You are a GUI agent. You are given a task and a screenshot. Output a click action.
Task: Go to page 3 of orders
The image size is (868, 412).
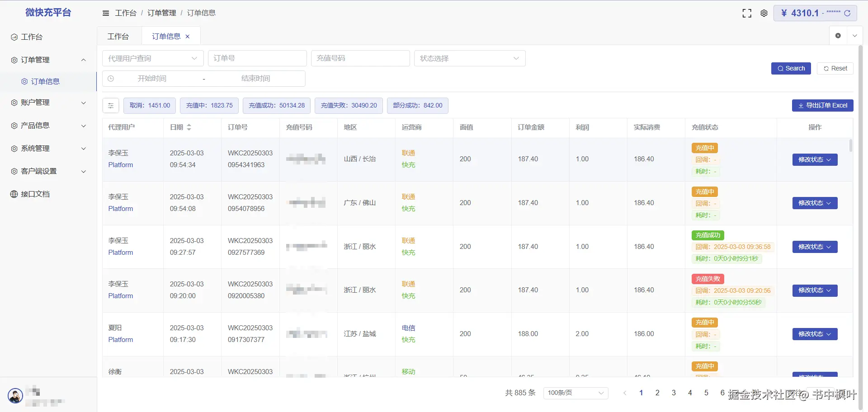(x=674, y=393)
